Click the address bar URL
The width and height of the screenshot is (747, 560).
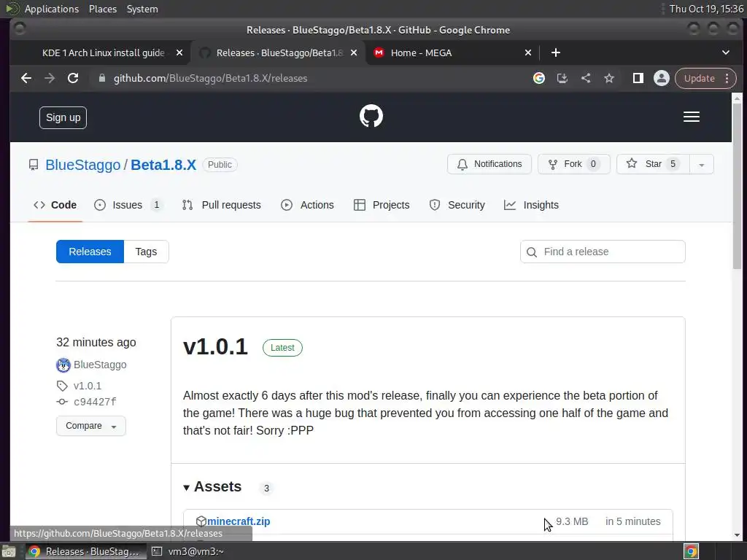(210, 78)
